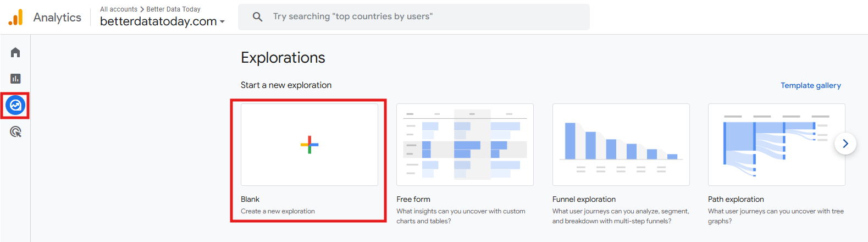This screenshot has width=868, height=242.
Task: Click the next arrow on template carousel
Action: pos(845,144)
